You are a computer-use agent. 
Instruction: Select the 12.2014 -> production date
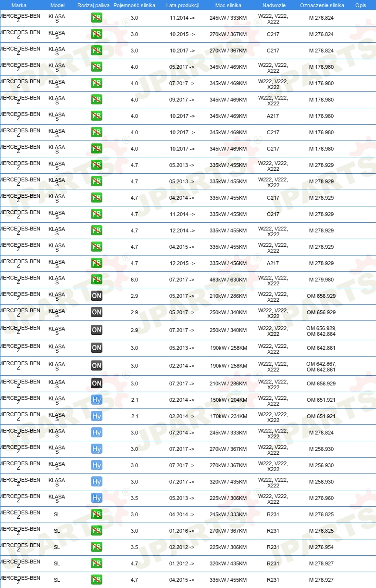click(x=182, y=231)
